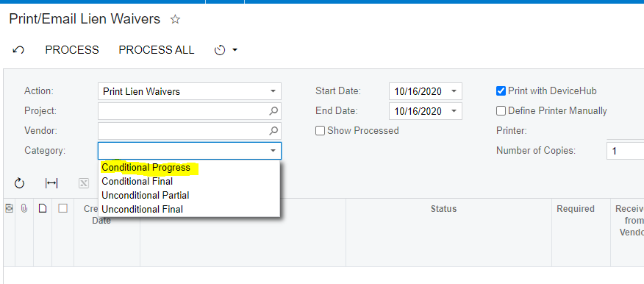Open the schedule clock icon

pos(220,50)
